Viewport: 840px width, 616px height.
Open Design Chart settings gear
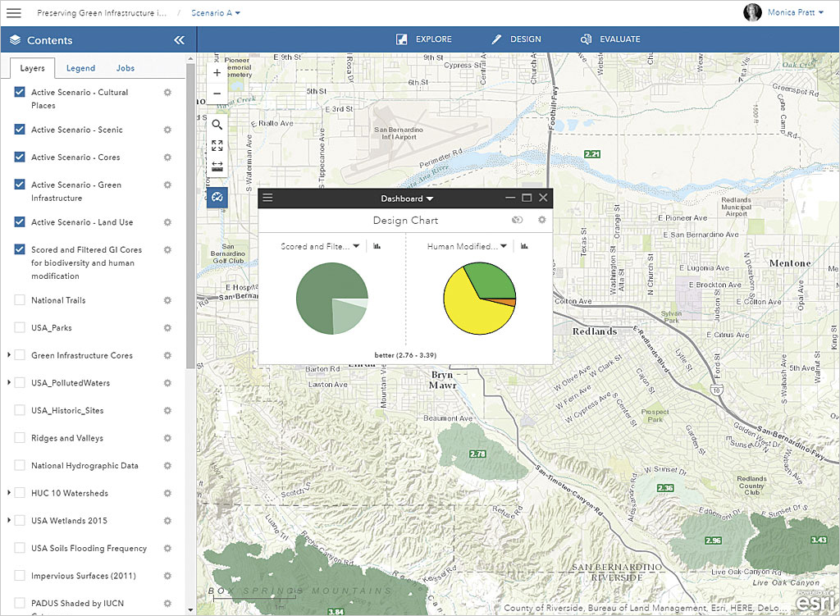[541, 220]
